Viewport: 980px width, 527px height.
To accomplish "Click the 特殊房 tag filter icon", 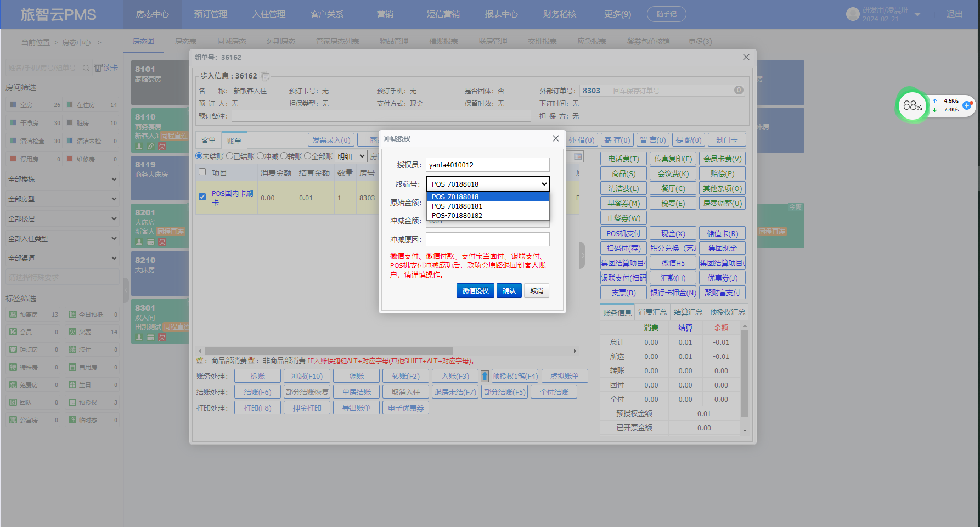I will tap(13, 367).
